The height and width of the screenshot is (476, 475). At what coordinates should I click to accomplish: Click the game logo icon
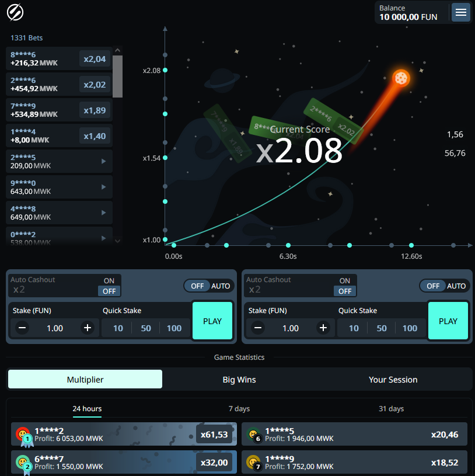[x=15, y=12]
